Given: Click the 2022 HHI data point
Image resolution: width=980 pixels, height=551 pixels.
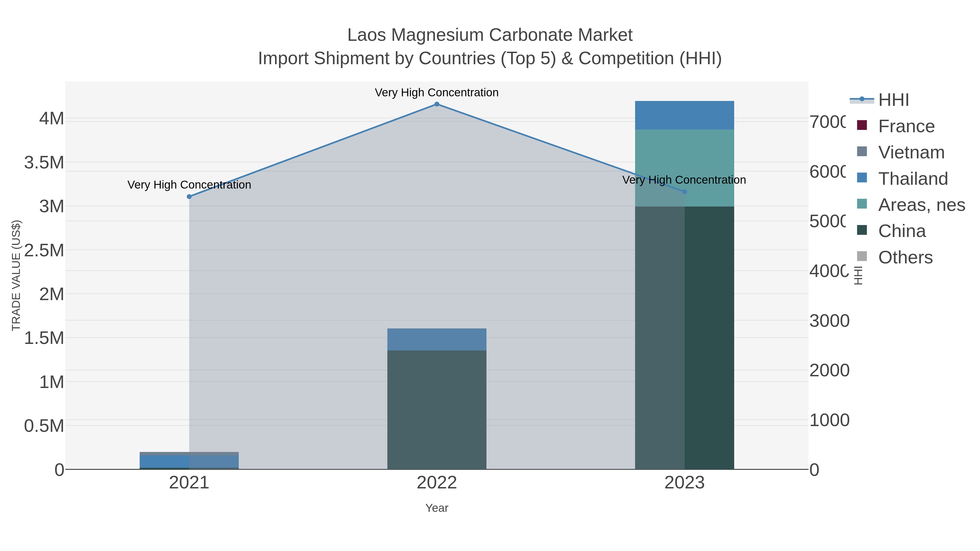Looking at the screenshot, I should point(437,104).
